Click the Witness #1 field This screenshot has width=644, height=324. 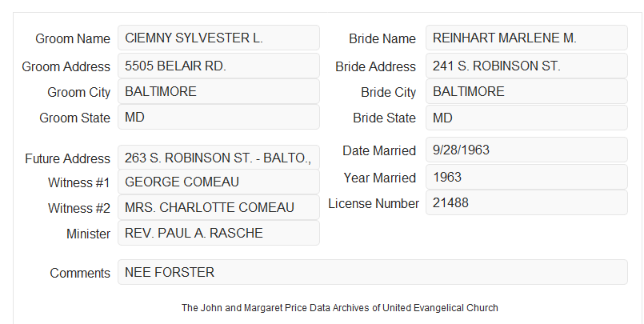(218, 182)
